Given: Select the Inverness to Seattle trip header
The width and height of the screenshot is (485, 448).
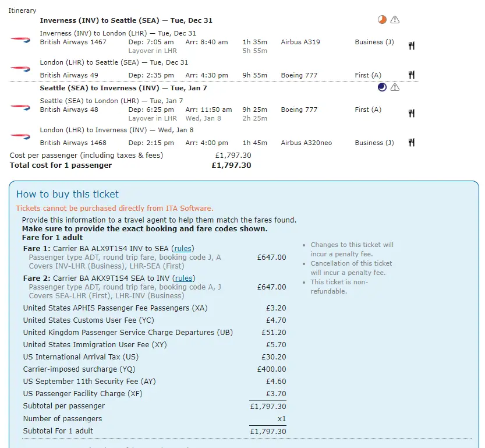Looking at the screenshot, I should point(126,20).
